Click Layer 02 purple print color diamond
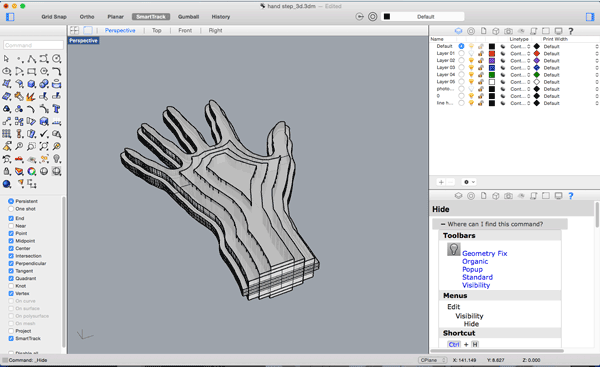 pyautogui.click(x=536, y=60)
